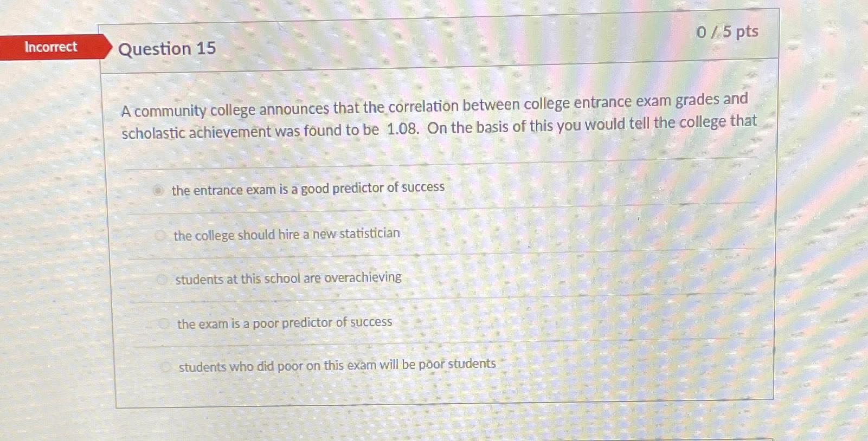Click the 'Question 15' heading
Screen dimensions: 868x441
(166, 49)
